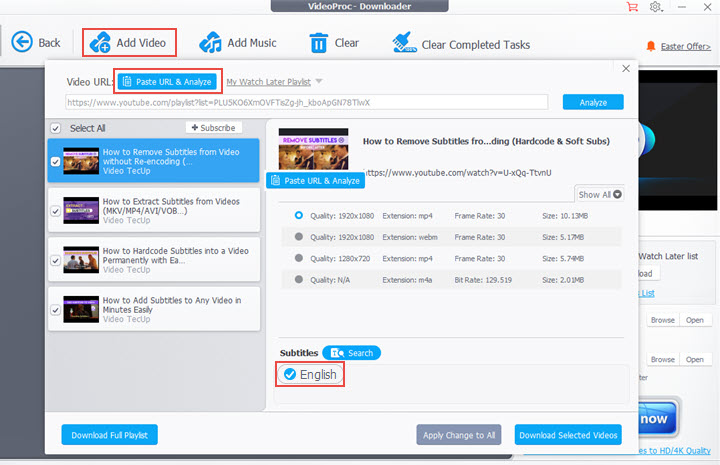Screen dimensions: 720x465
Task: Select the 1280x720 mp4 quality option
Action: coord(298,258)
